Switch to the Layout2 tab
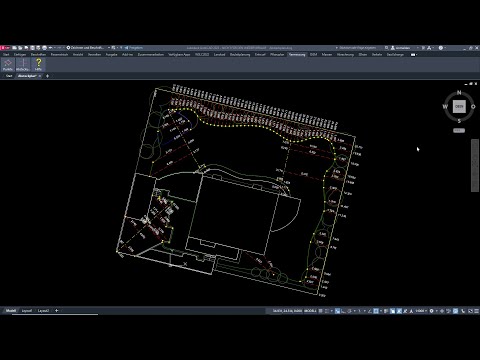This screenshot has width=480, height=360. click(x=43, y=311)
